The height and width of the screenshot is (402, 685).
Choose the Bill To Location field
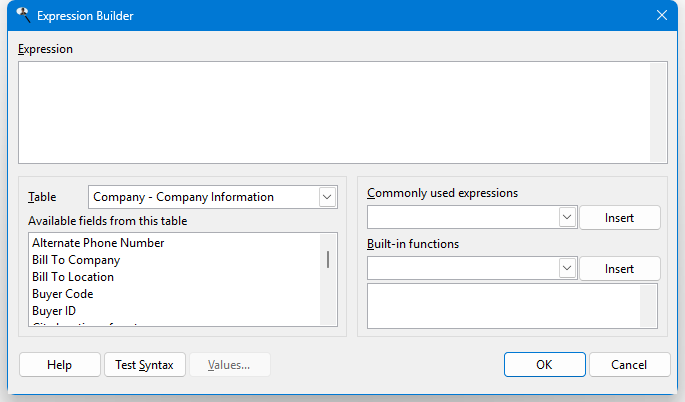(x=73, y=277)
